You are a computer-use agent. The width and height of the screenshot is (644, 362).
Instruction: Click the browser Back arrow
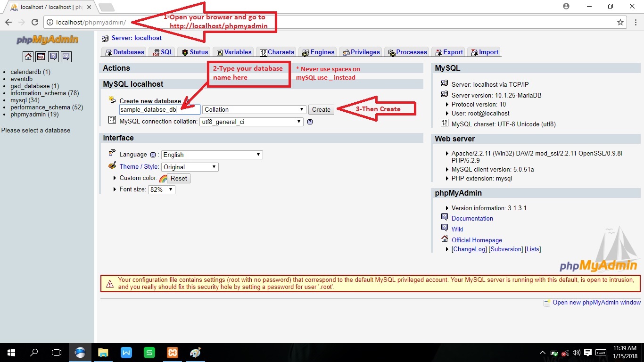click(x=8, y=22)
